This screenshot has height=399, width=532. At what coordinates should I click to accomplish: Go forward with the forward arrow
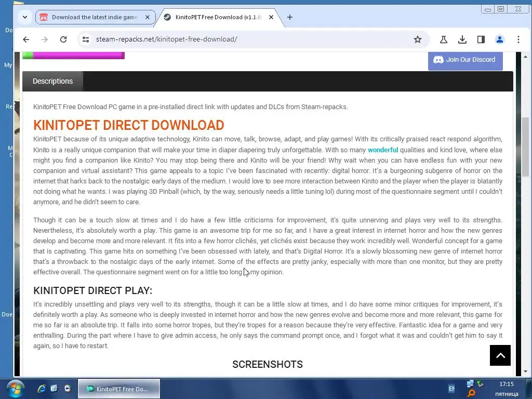pyautogui.click(x=45, y=39)
